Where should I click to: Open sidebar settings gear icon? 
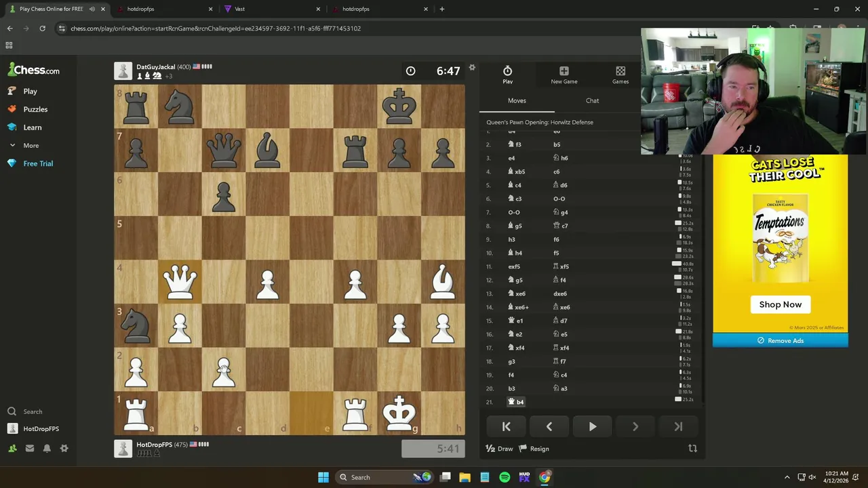[64, 448]
